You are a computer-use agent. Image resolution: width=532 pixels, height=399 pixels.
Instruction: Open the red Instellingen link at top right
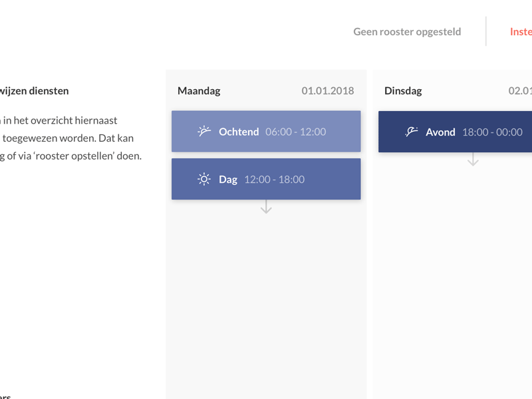tap(521, 31)
